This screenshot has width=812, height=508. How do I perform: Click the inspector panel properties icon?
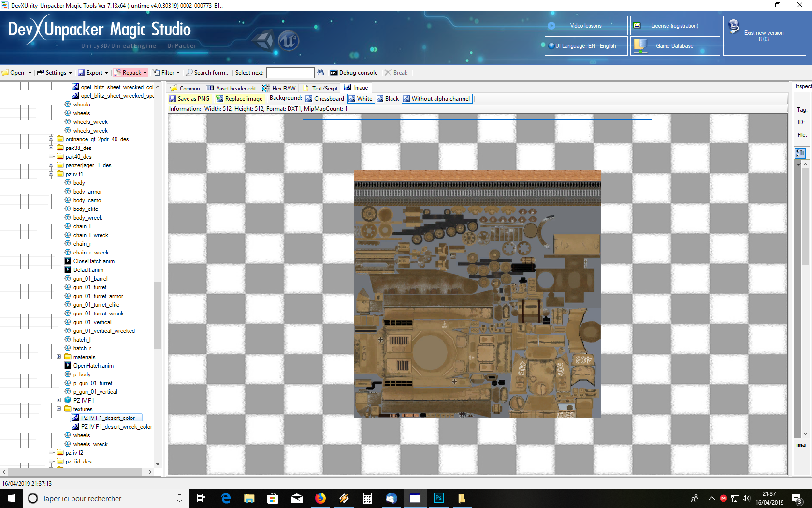(800, 153)
